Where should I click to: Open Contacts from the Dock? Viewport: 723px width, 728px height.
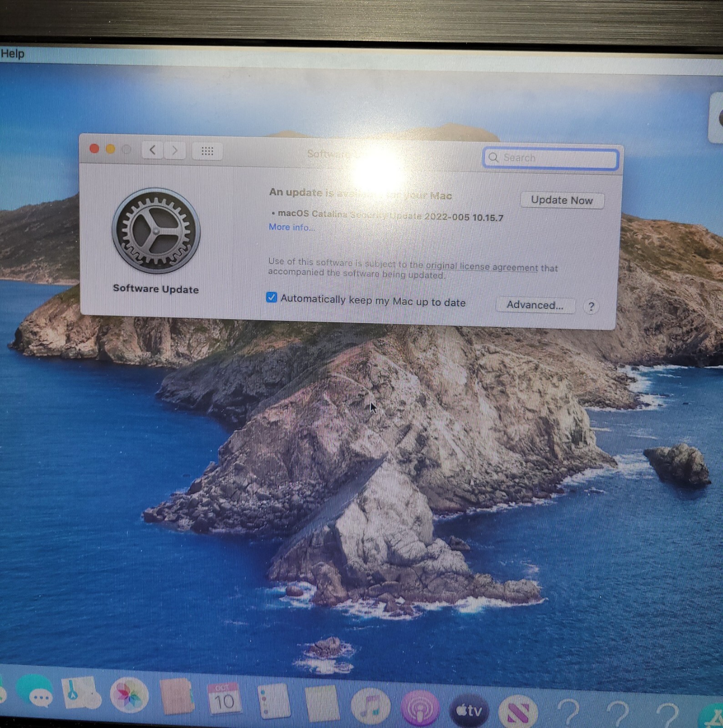point(177,696)
